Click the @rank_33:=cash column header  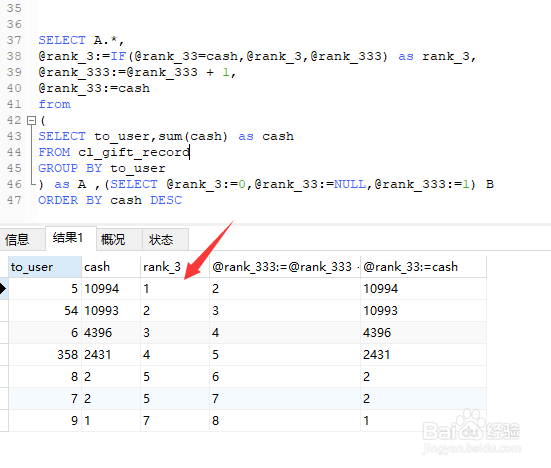pyautogui.click(x=423, y=267)
